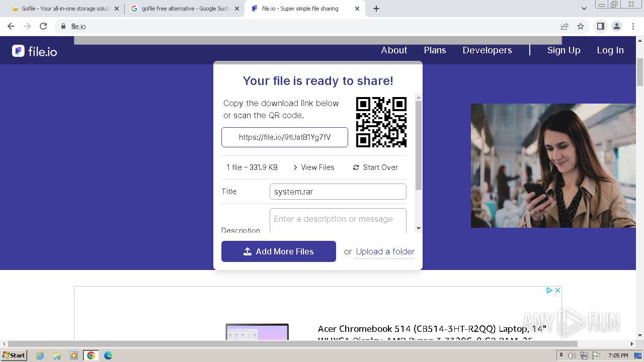This screenshot has height=362, width=644.
Task: Close the file.io tab
Action: click(357, 9)
